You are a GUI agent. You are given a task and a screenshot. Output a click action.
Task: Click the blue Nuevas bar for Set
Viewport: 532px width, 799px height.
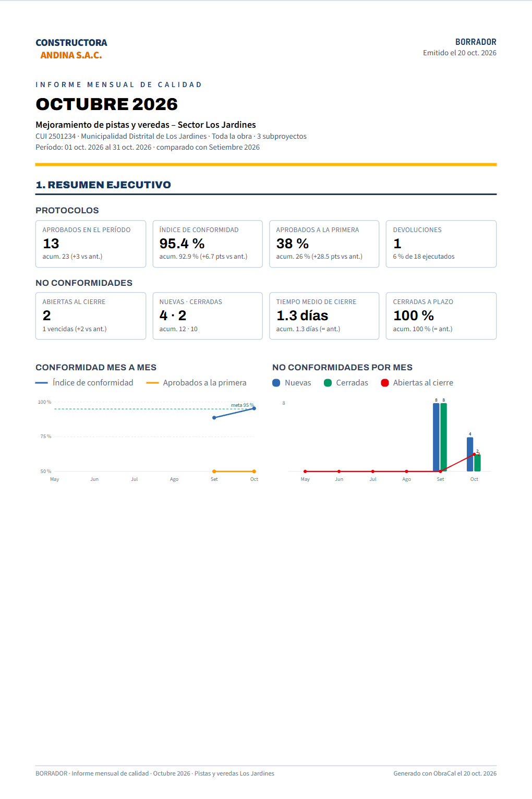pos(436,437)
